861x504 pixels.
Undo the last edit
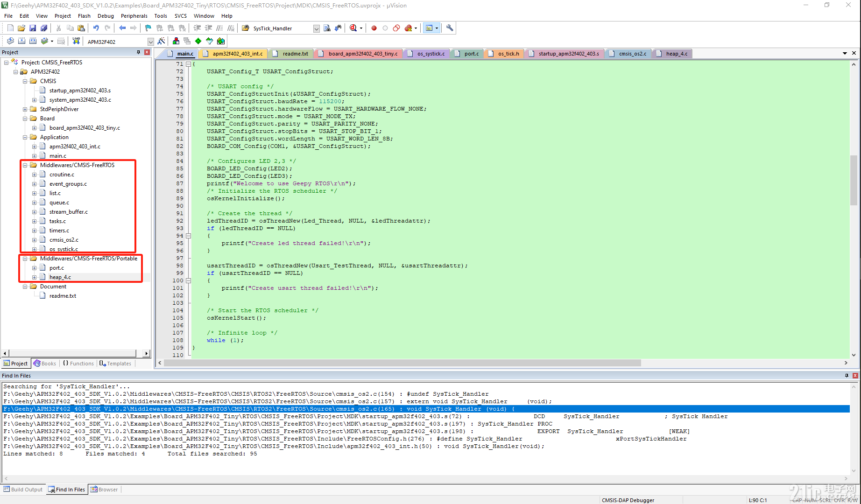click(96, 28)
